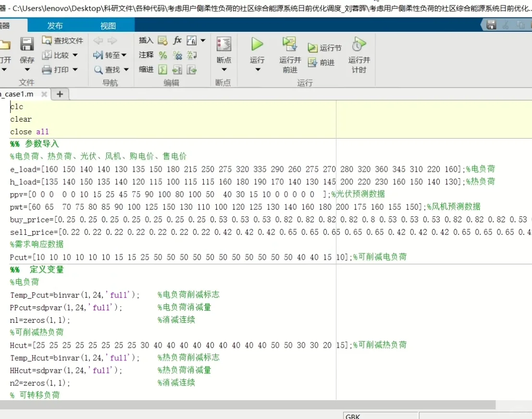Click the 'sell_price=' code line
This screenshot has height=419, width=532.
(x=271, y=232)
